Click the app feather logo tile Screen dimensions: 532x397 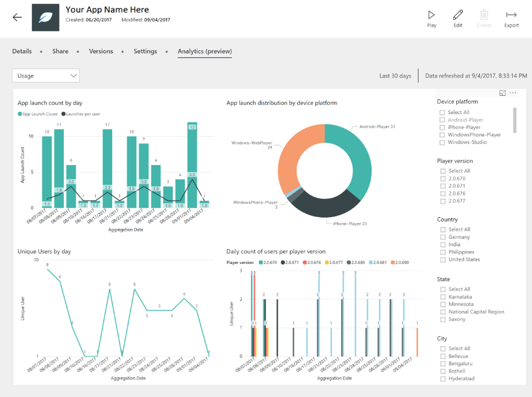(x=46, y=18)
